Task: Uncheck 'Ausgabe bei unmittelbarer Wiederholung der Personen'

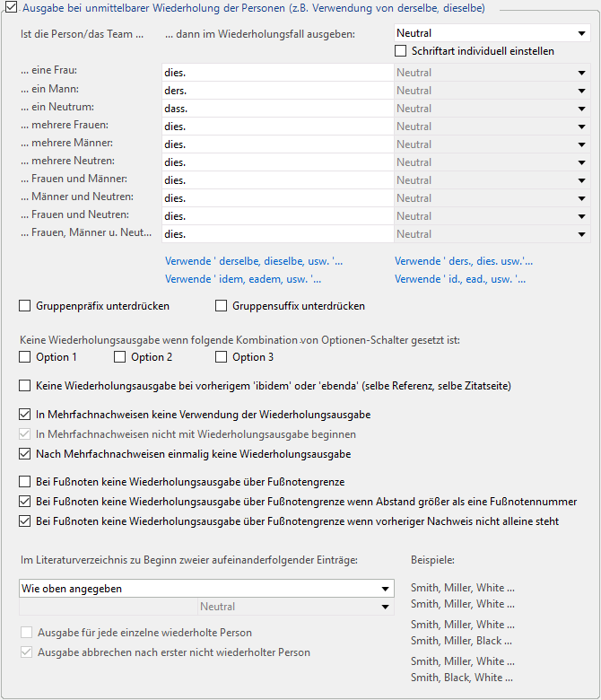Action: [11, 7]
